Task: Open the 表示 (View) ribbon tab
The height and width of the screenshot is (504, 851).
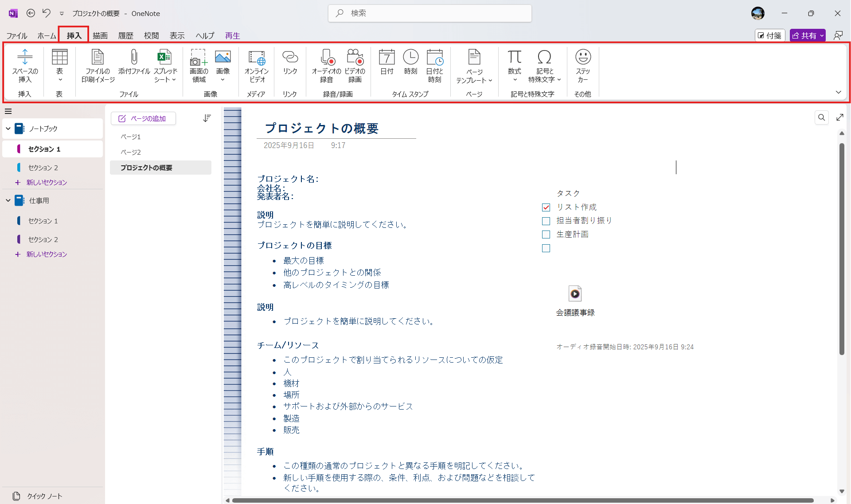Action: 177,35
